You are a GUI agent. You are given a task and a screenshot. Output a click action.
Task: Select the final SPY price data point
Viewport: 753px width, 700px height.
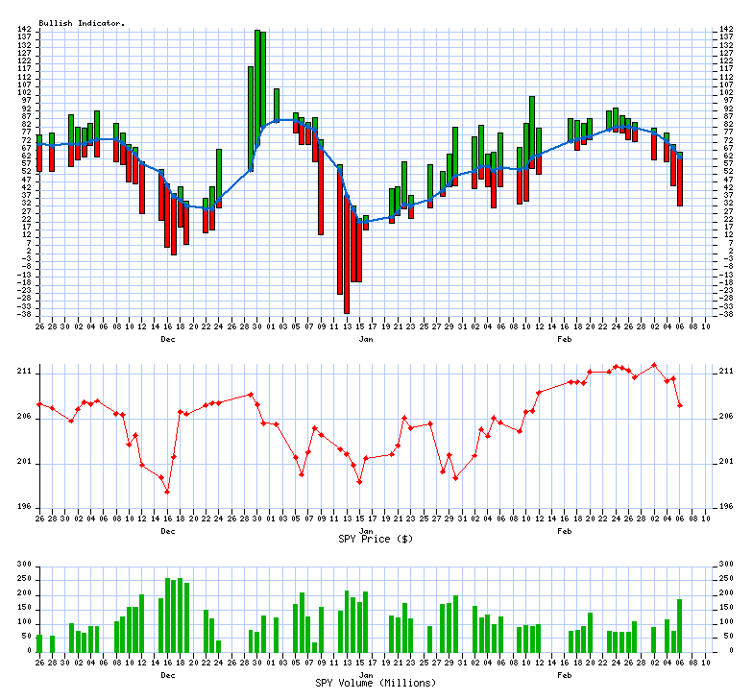tap(680, 405)
